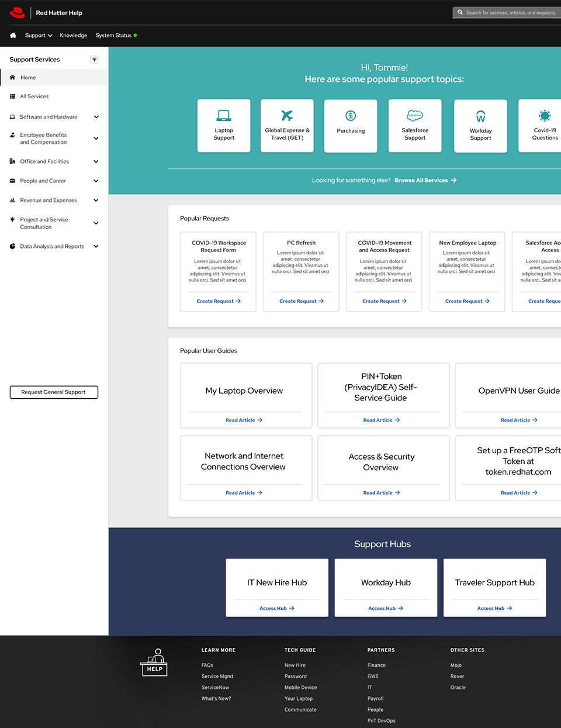Create request for New Employee Laptop
This screenshot has height=728, width=561.
pyautogui.click(x=467, y=301)
